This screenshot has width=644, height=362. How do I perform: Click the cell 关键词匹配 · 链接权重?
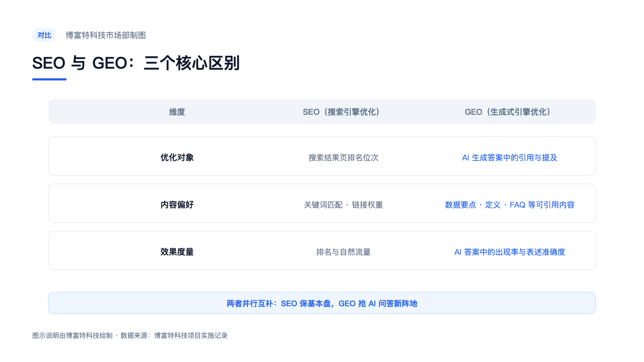click(x=343, y=205)
